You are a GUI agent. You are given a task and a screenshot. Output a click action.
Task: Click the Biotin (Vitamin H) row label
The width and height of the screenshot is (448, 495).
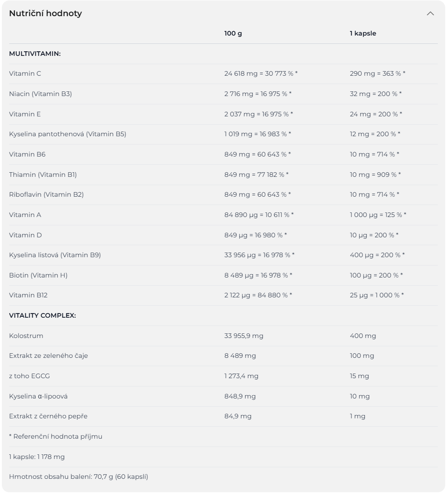(x=38, y=275)
